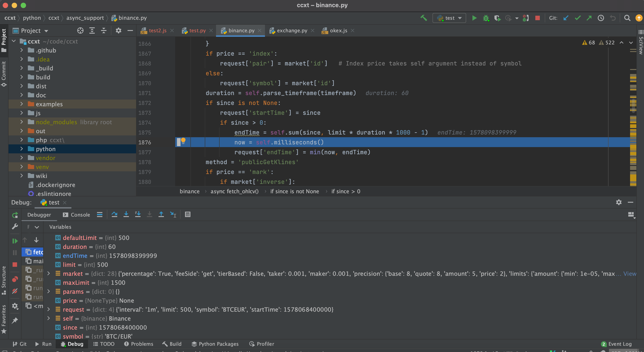Viewport: 644px width, 352px height.
Task: Click the Step Into debugger icon
Action: [x=126, y=214]
